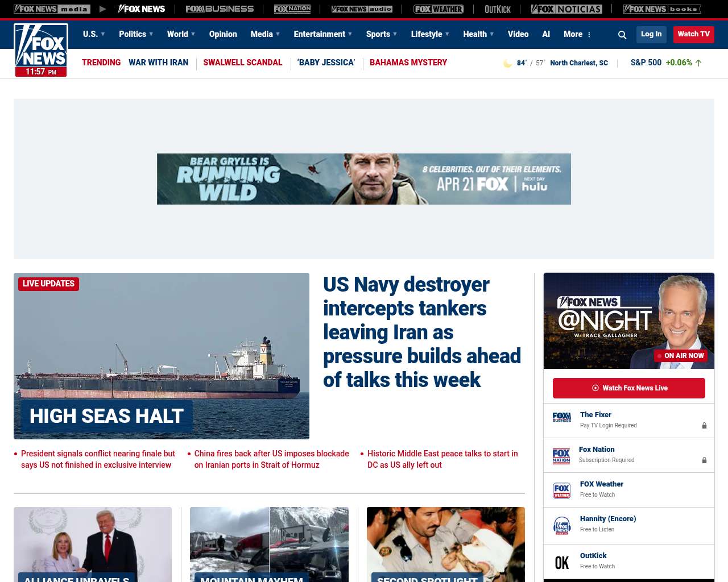Screen dimensions: 728x582
Task: Open the Fox News @Night on-air thumbnail
Action: point(629,321)
